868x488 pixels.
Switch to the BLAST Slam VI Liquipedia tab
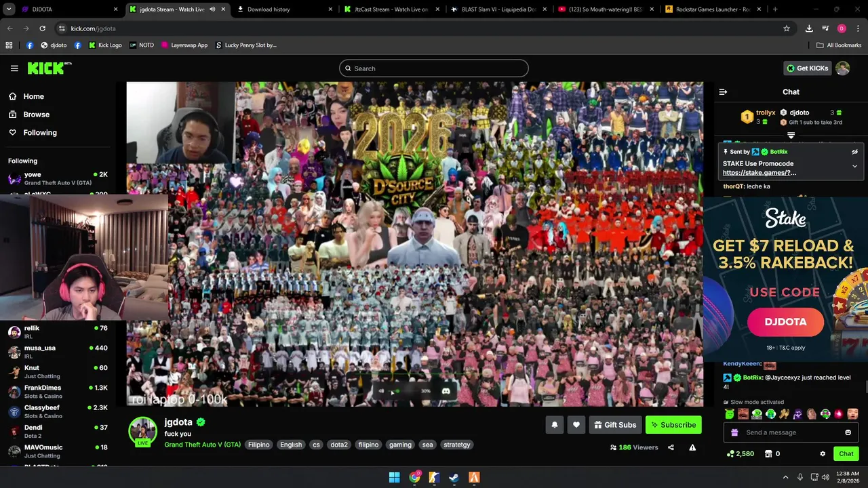[498, 9]
